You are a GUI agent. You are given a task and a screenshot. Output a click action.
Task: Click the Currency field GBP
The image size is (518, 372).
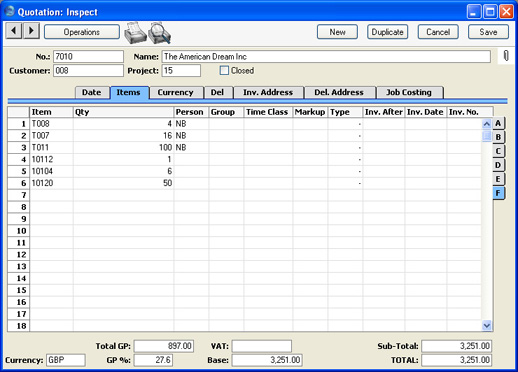point(66,360)
